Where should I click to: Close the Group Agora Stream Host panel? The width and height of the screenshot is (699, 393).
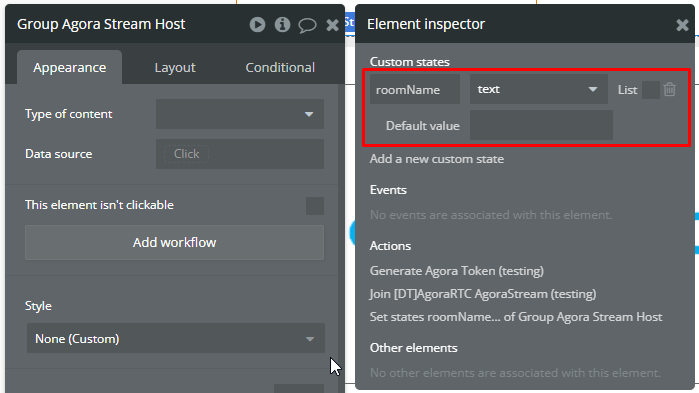[x=332, y=25]
